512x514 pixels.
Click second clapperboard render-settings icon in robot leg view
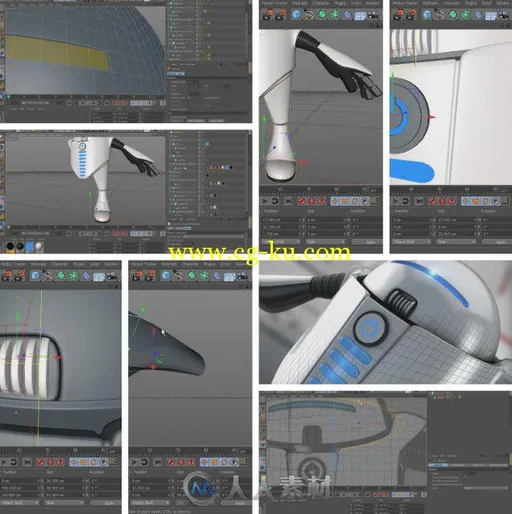point(280,14)
